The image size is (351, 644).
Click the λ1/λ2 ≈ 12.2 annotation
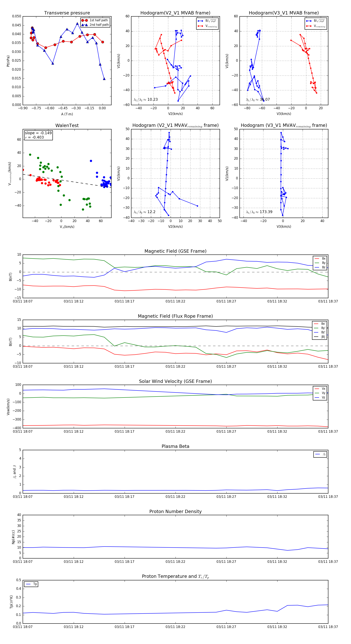(144, 212)
